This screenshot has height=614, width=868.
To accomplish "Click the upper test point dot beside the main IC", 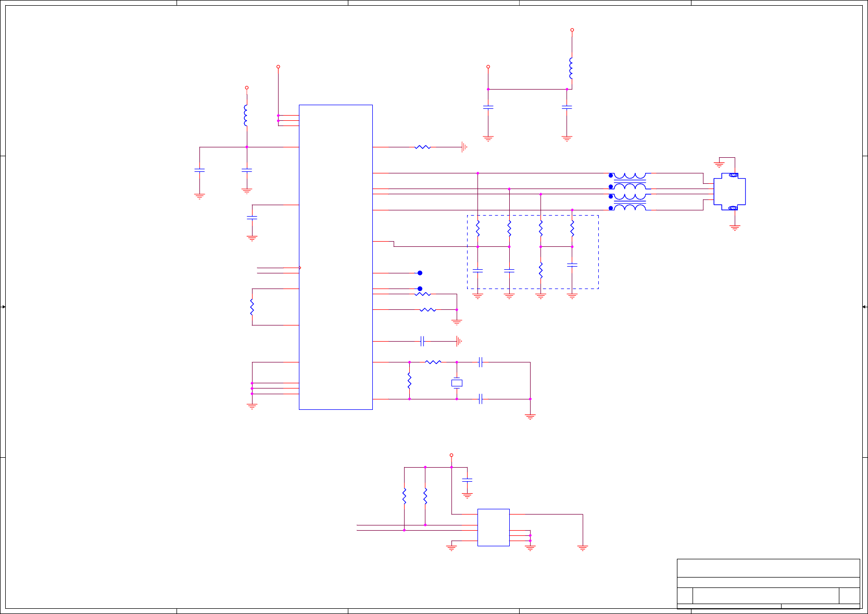I will pyautogui.click(x=420, y=273).
